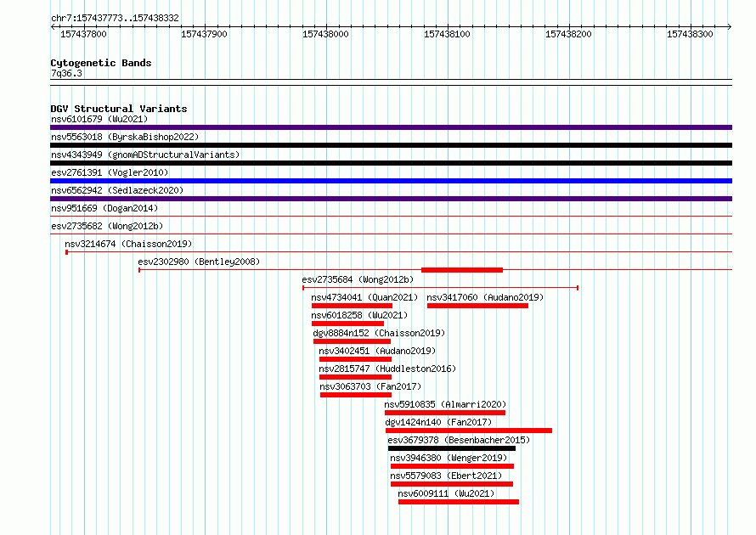
Task: Click ruler position 157437900
Action: 204,34
